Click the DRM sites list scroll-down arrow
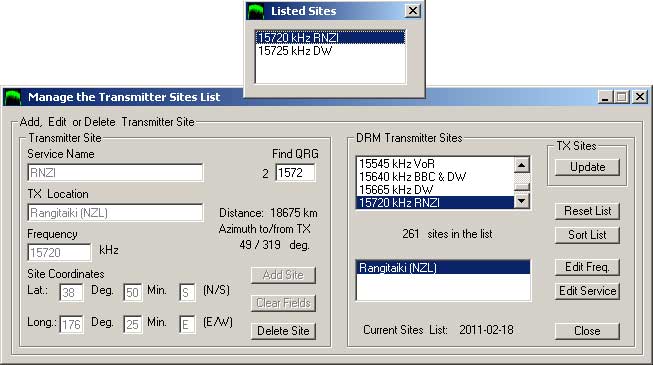This screenshot has width=653, height=365. click(x=522, y=201)
